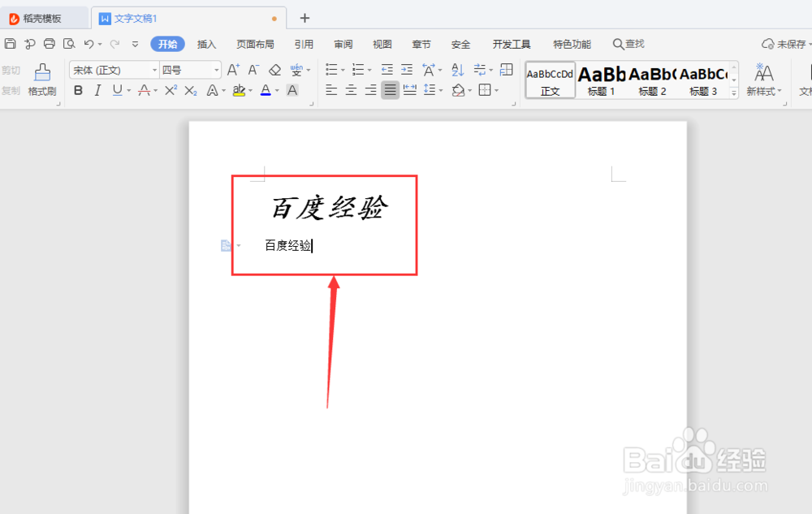Switch to the 稻壳模板 document tab
812x514 pixels.
pos(43,19)
